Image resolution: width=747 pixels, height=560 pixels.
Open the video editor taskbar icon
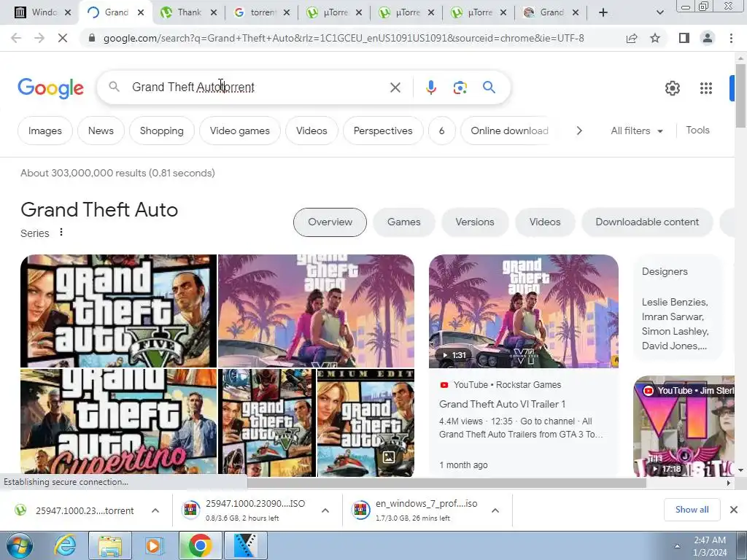246,545
